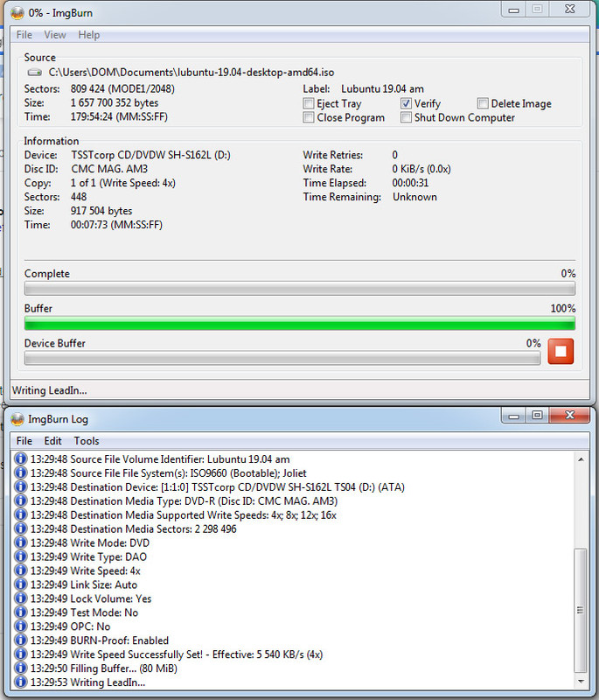Screen dimensions: 599x700
Task: Click the log scrollbar down arrow
Action: [x=581, y=682]
